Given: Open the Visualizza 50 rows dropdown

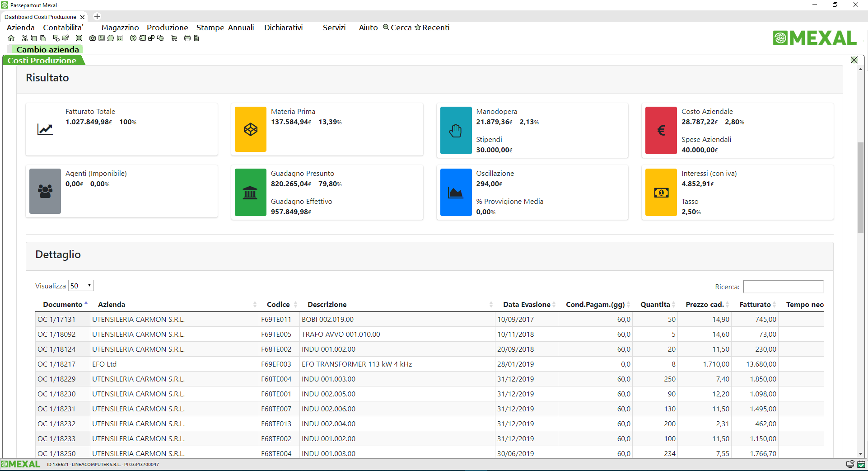Looking at the screenshot, I should click(x=81, y=286).
